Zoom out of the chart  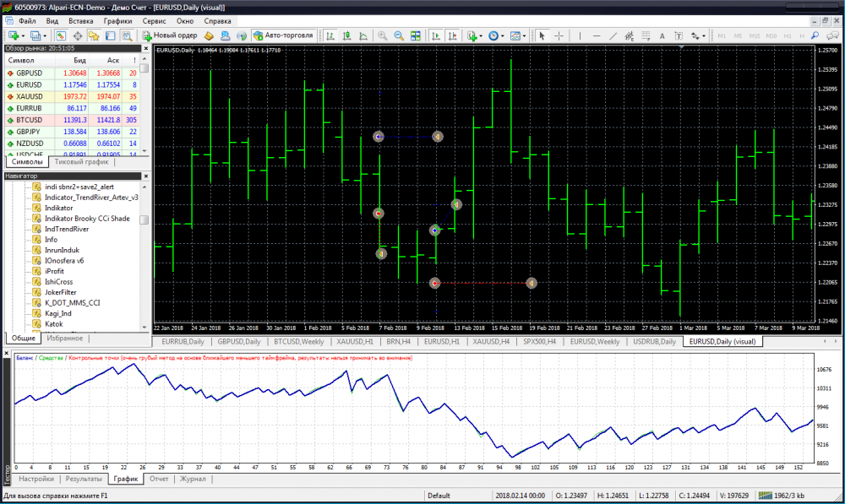[399, 35]
